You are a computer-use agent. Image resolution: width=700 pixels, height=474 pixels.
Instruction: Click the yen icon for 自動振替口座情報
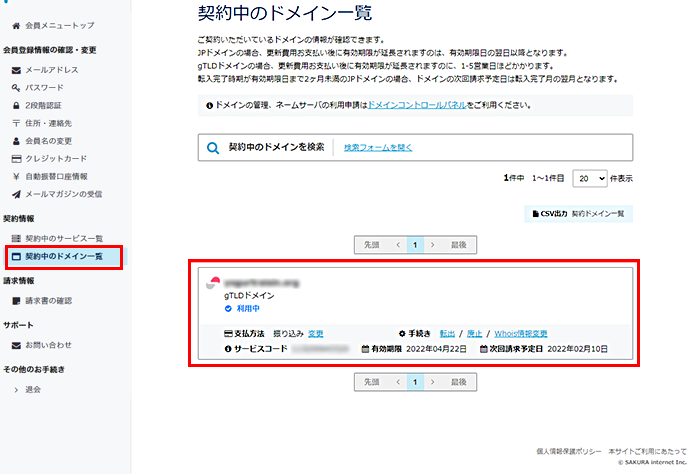coord(15,176)
